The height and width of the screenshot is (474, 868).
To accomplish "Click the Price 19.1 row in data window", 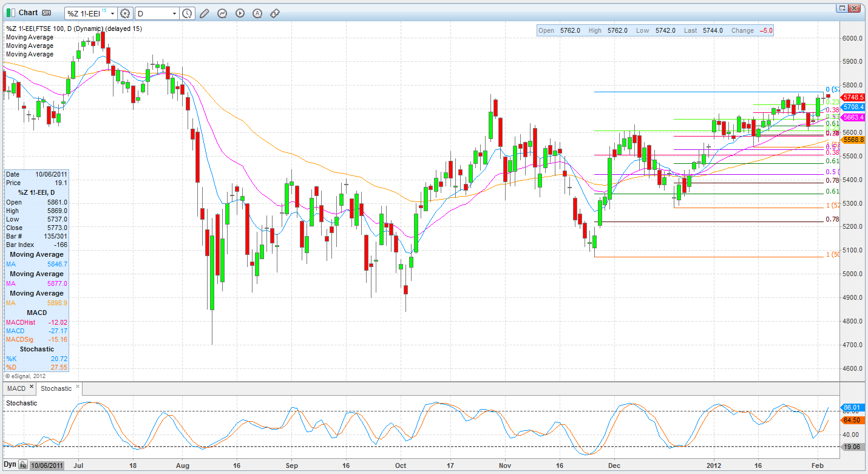I will 36,183.
